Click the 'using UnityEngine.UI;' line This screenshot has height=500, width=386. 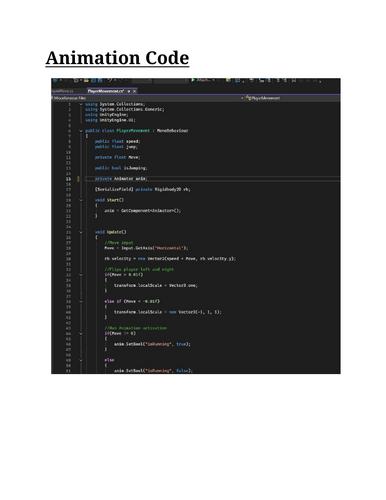pos(110,120)
